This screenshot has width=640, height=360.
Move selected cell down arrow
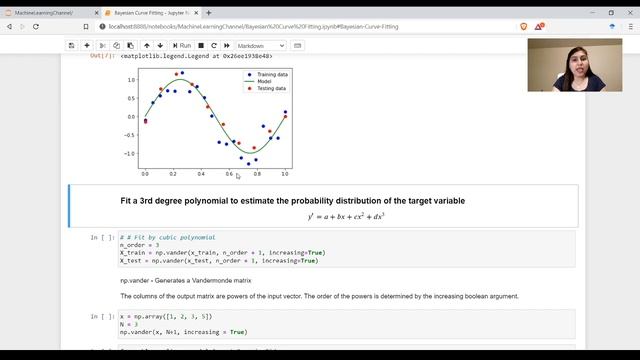coord(160,46)
